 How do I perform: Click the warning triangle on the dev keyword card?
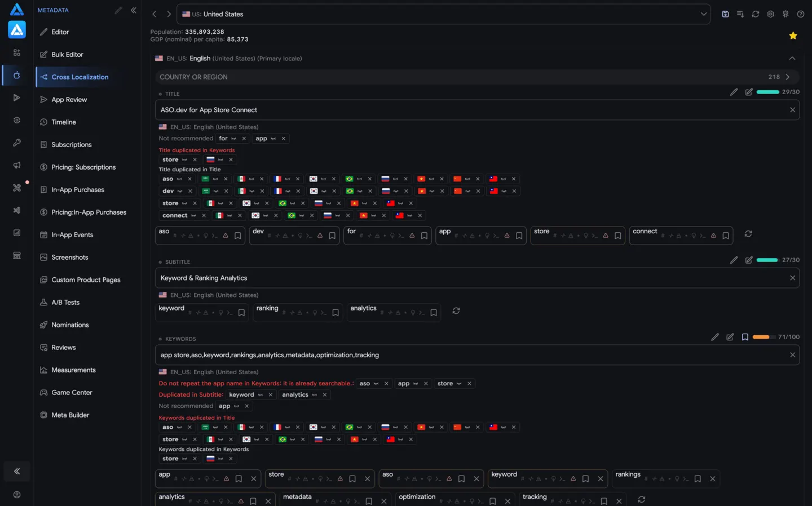point(320,236)
